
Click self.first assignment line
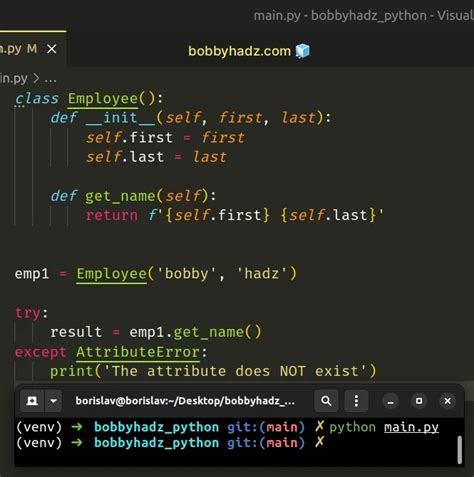coord(165,138)
